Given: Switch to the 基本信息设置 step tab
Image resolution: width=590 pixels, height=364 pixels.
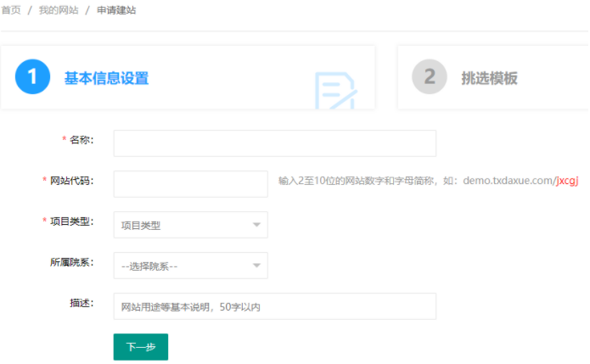Looking at the screenshot, I should 106,78.
